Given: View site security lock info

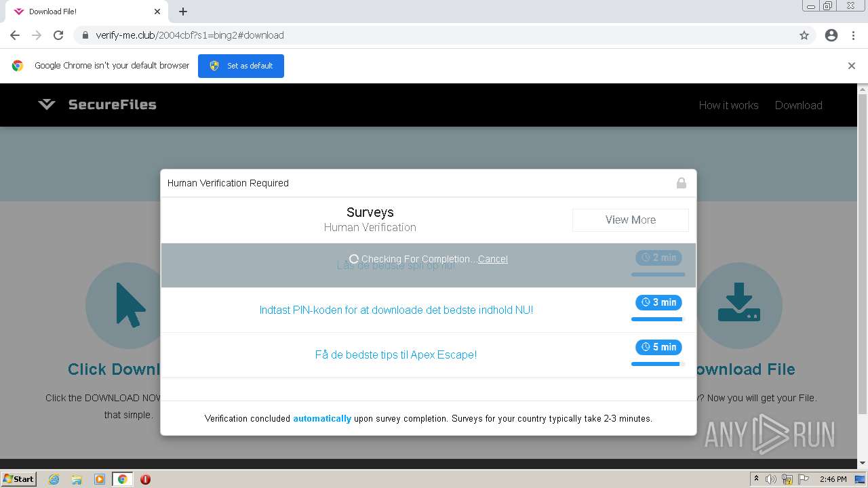Looking at the screenshot, I should [85, 35].
